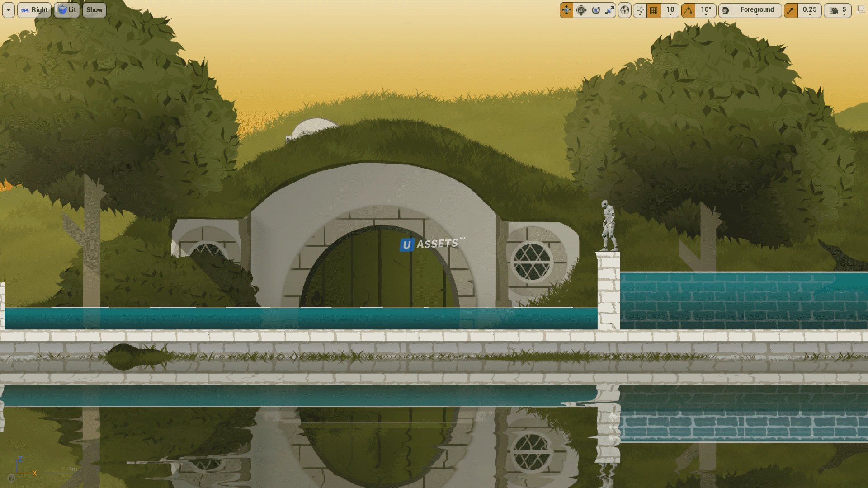
Task: Click the maximize viewport icon in the top-right corner
Action: pos(861,10)
